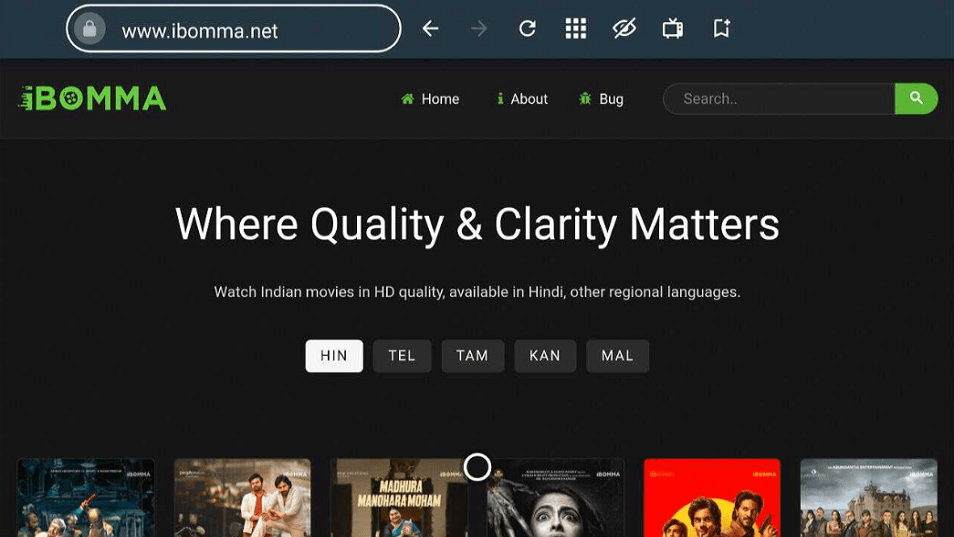Click the TV icon in browser toolbar
This screenshot has width=954, height=537.
(x=673, y=29)
